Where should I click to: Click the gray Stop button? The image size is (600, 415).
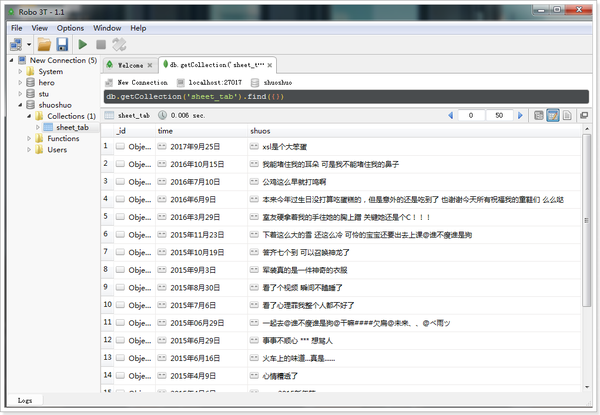click(101, 45)
